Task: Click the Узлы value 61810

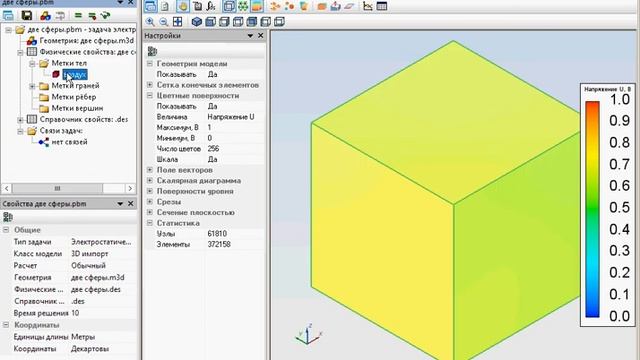Action: click(217, 233)
